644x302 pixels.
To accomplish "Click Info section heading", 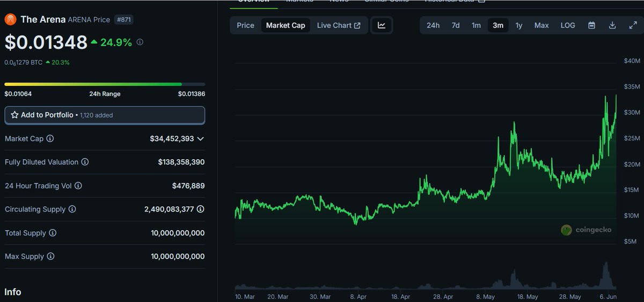I will point(13,292).
